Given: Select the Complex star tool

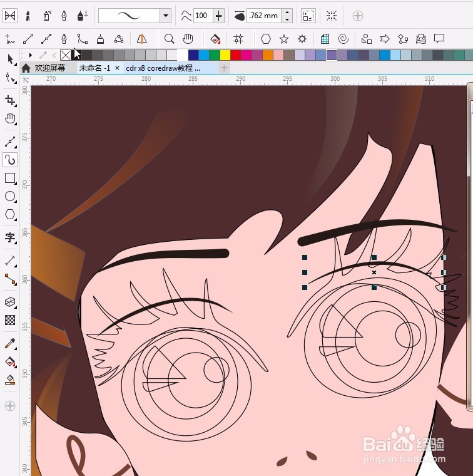Looking at the screenshot, I should coord(302,39).
